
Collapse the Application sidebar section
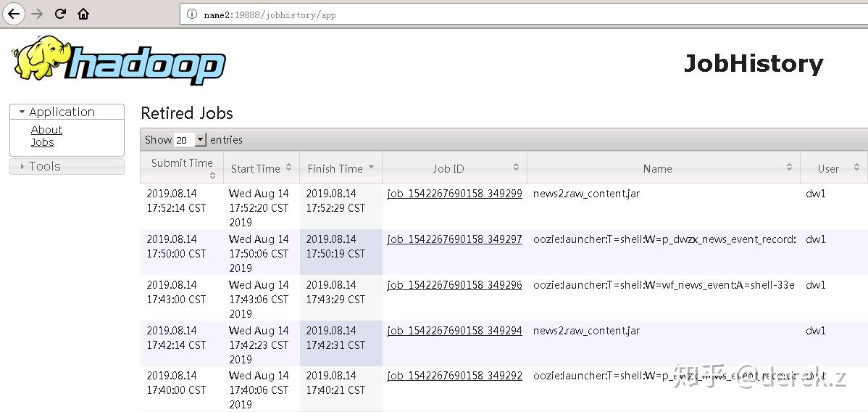(67, 112)
